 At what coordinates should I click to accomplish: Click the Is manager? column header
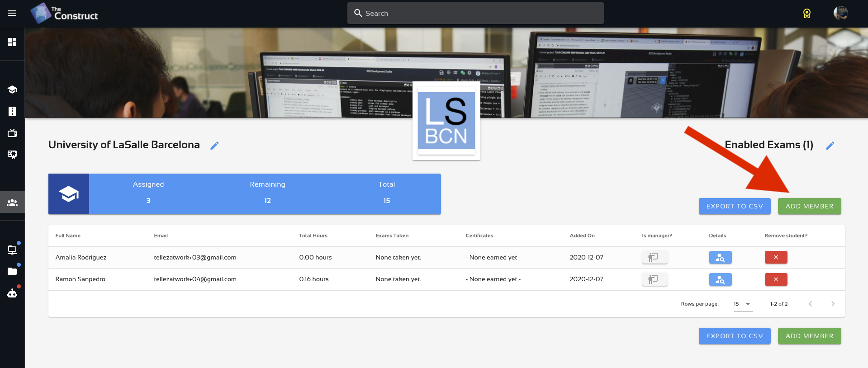[657, 236]
